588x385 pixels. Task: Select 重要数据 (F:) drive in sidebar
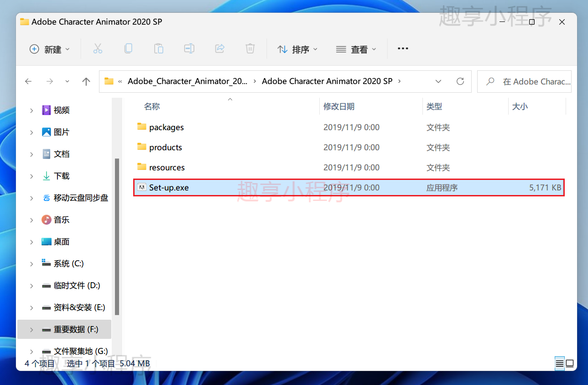tap(76, 329)
